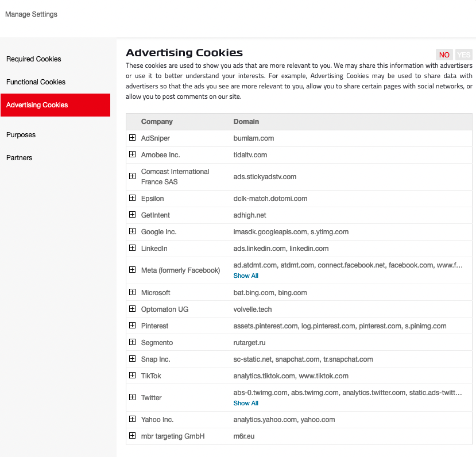Expand the mbr targeting GmbH row
476x457 pixels.
(x=132, y=436)
